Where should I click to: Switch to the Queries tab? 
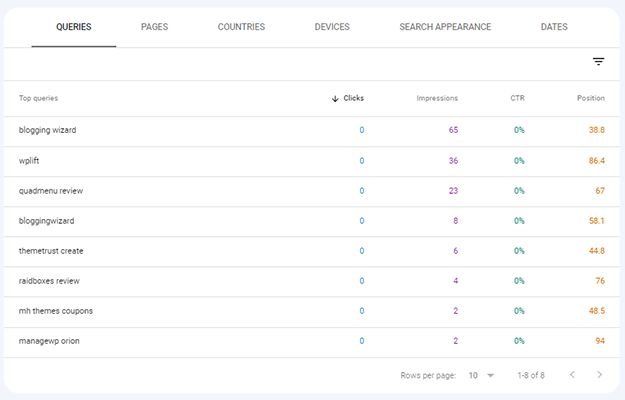(74, 27)
